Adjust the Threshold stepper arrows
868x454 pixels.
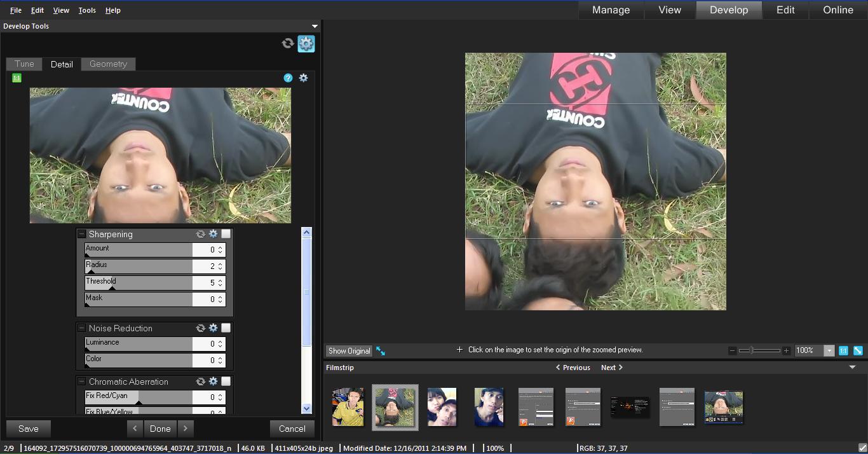click(220, 283)
